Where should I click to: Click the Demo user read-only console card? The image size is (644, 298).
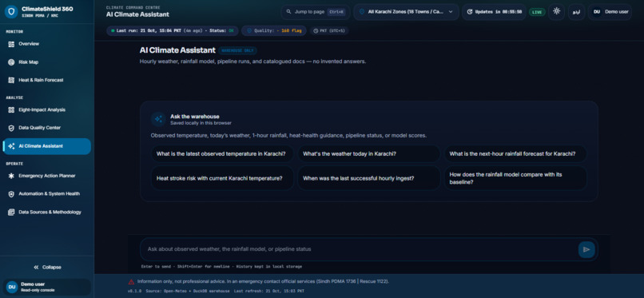pyautogui.click(x=47, y=287)
